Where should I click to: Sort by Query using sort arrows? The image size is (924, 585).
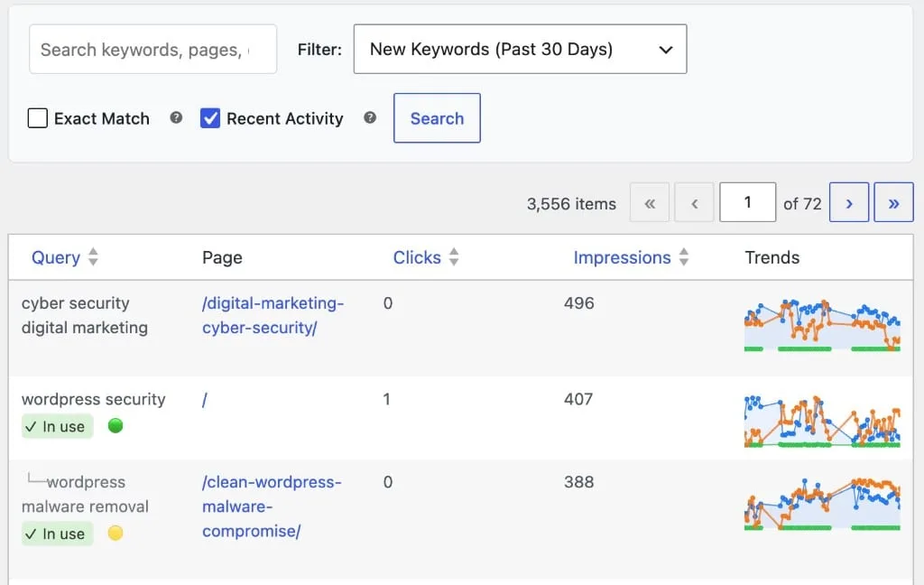pyautogui.click(x=93, y=257)
